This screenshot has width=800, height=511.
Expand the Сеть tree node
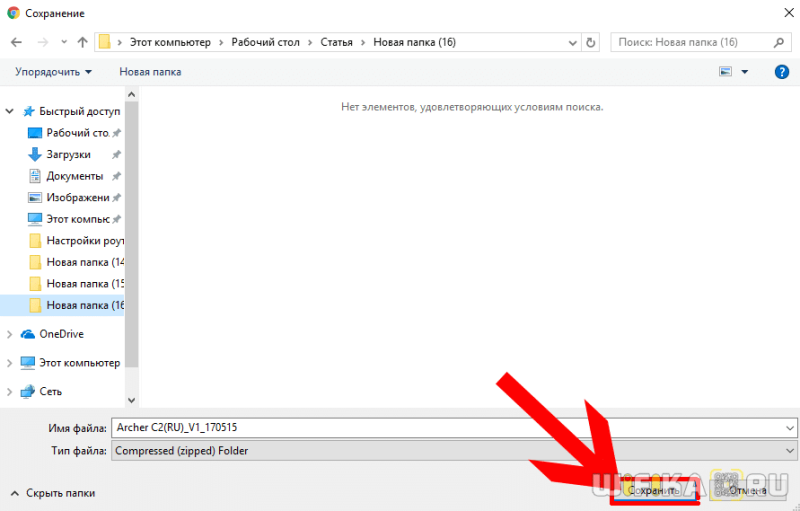click(x=9, y=392)
